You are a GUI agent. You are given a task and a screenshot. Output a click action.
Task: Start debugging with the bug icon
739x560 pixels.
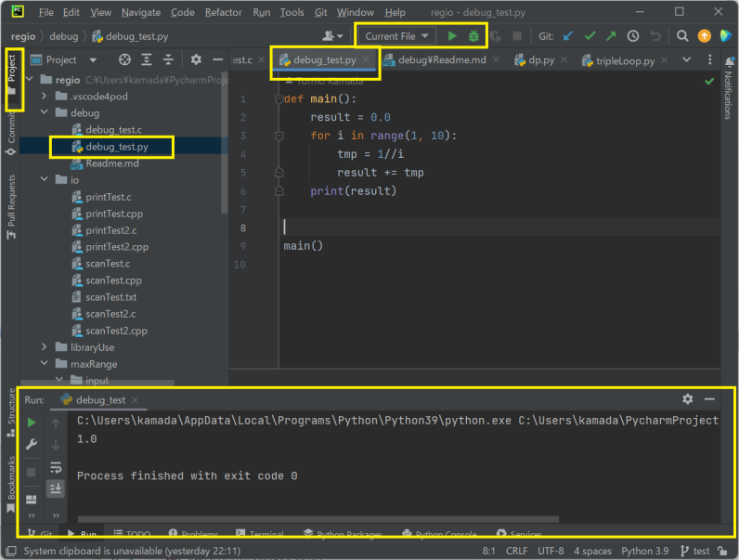point(474,36)
